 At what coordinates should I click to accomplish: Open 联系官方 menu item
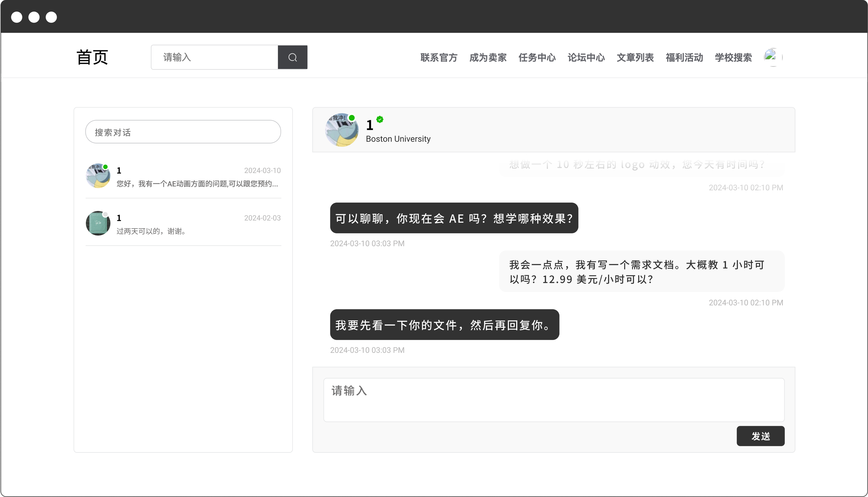pyautogui.click(x=439, y=57)
